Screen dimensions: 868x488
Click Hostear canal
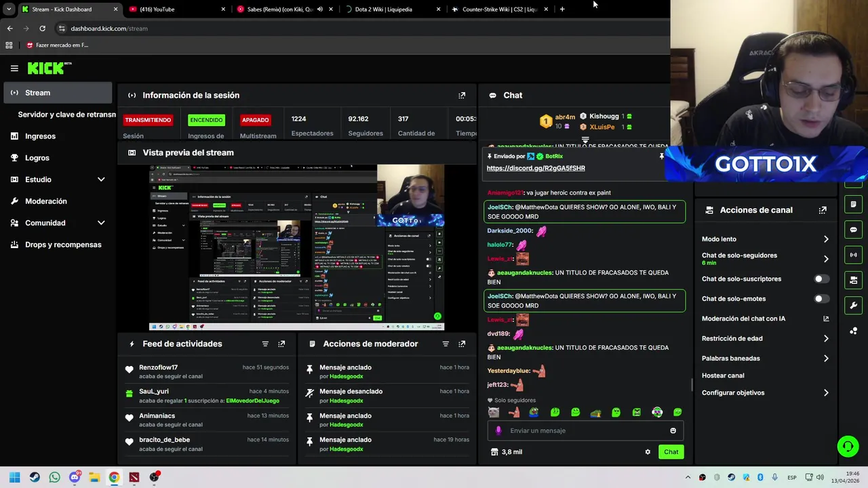click(723, 375)
